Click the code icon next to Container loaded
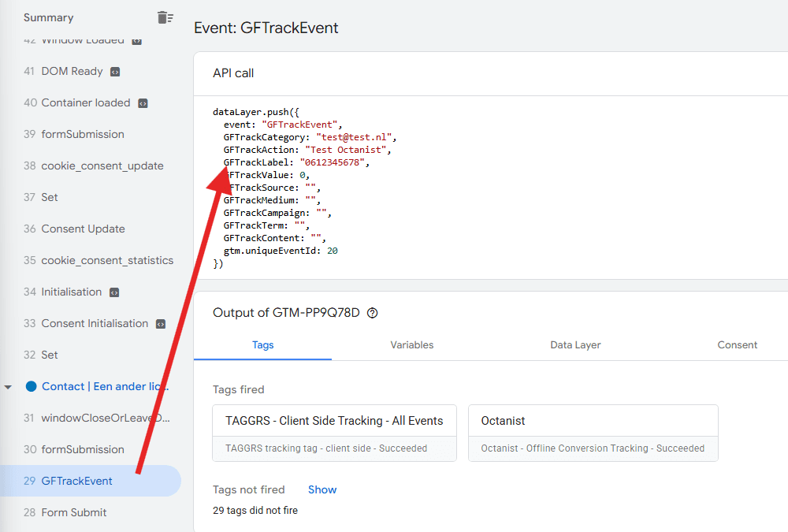The width and height of the screenshot is (788, 532). pos(143,103)
